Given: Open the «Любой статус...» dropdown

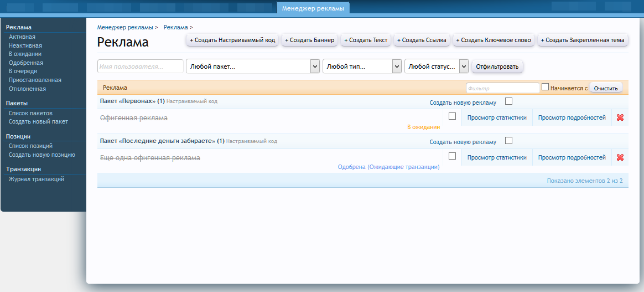Looking at the screenshot, I should click(437, 66).
